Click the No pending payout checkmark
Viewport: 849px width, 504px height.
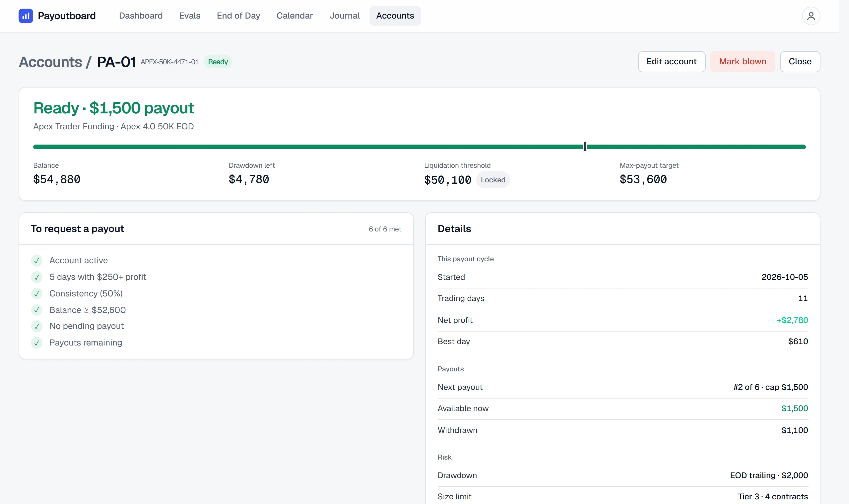[x=37, y=326]
